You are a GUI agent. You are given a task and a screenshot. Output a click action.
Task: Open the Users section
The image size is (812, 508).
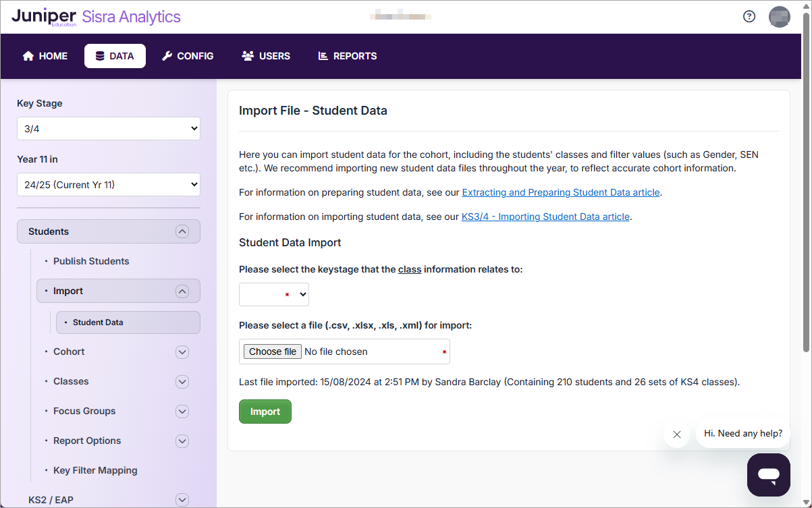(265, 56)
